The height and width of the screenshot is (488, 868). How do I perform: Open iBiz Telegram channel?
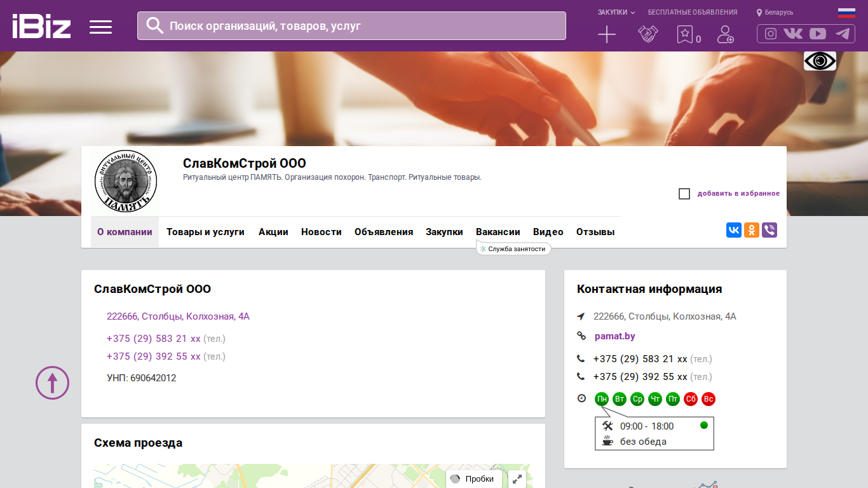(843, 34)
